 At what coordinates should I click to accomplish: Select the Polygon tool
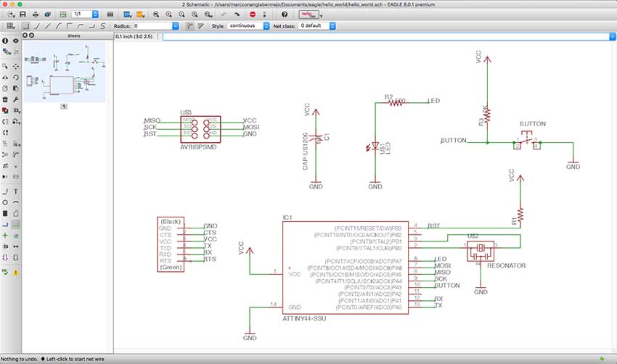click(16, 213)
